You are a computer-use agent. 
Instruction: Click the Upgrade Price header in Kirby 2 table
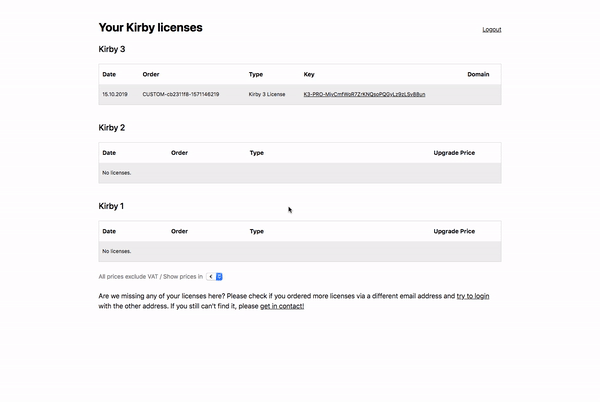(x=454, y=153)
